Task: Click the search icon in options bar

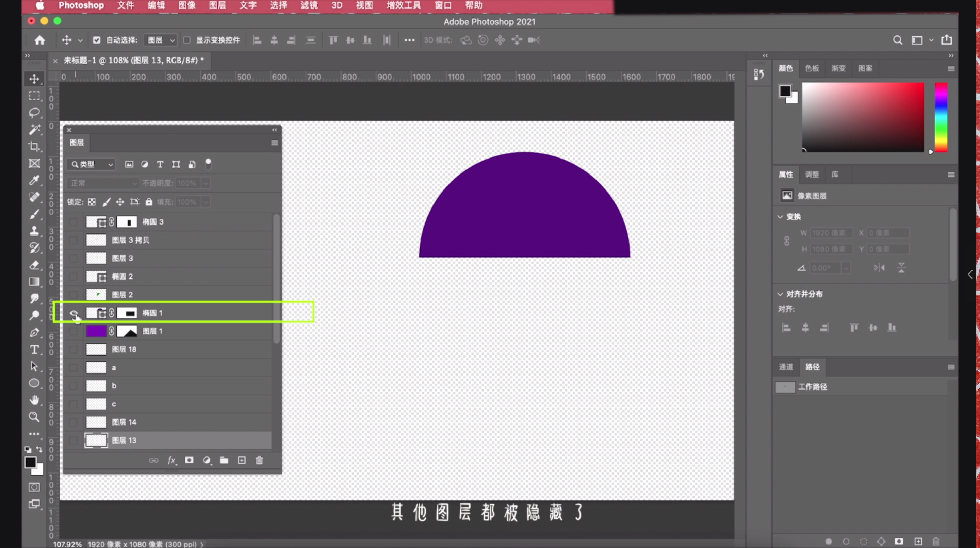Action: point(897,40)
